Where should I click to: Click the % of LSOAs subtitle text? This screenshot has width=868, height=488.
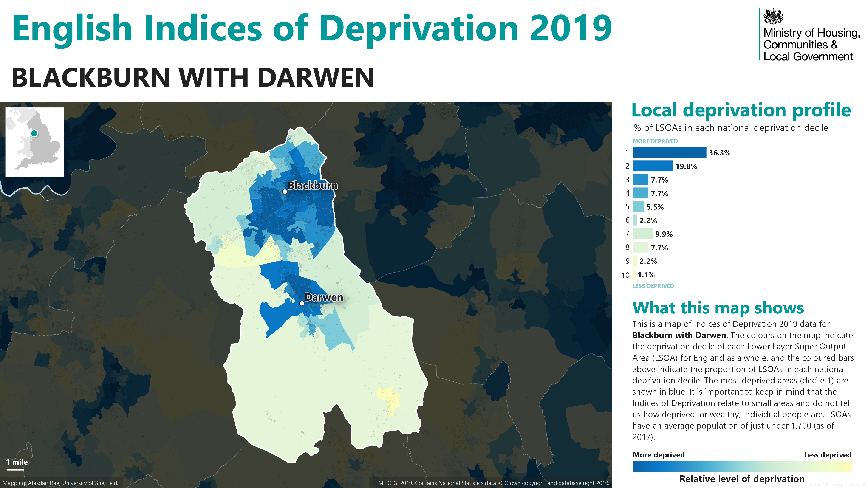coord(730,128)
